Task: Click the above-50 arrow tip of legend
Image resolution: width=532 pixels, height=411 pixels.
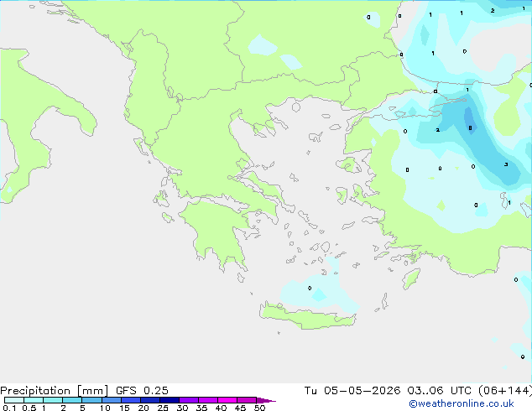Action: click(266, 400)
